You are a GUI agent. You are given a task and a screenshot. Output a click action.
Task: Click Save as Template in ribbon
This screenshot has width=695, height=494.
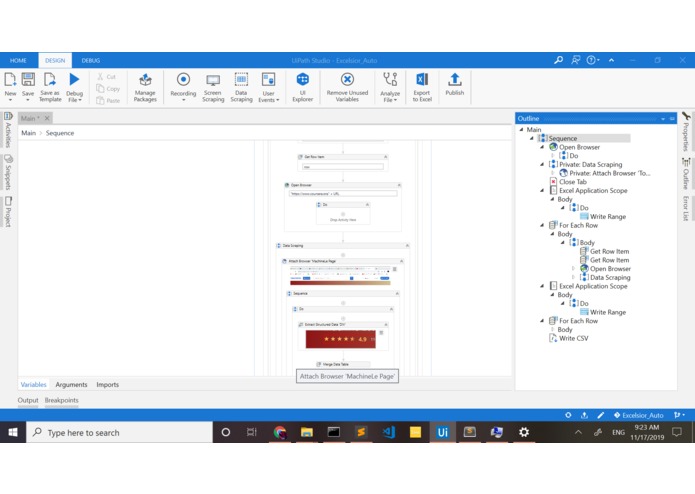pos(50,87)
